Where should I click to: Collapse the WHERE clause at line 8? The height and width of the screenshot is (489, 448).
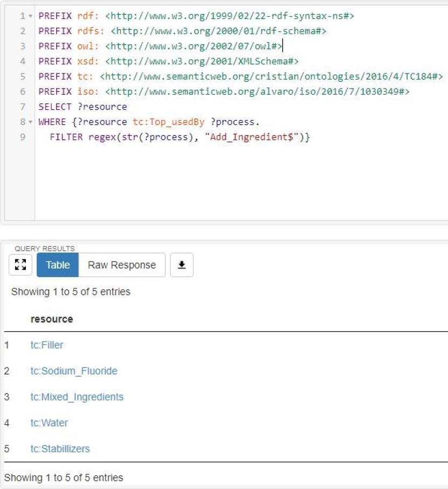tap(29, 122)
